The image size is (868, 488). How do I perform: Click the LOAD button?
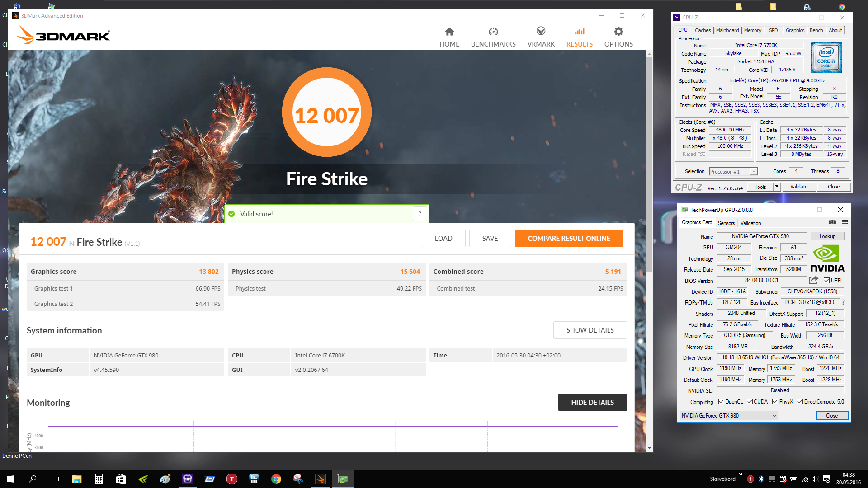coord(443,239)
